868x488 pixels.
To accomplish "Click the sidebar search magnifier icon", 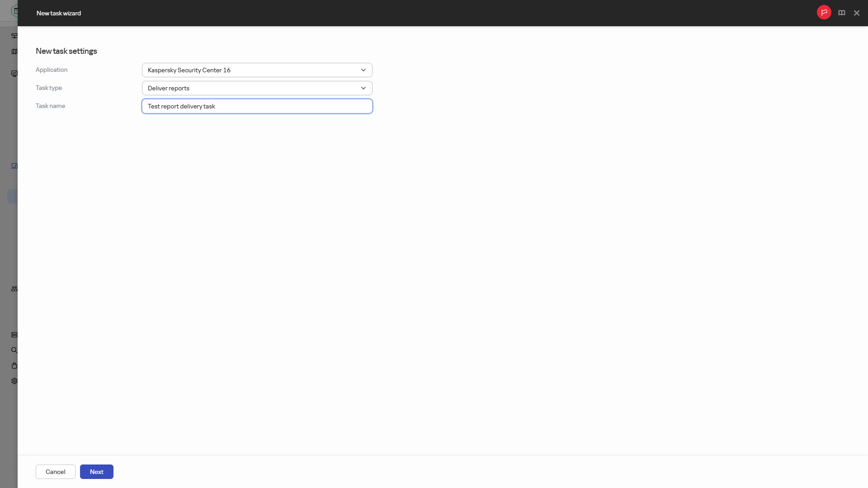I will click(14, 350).
